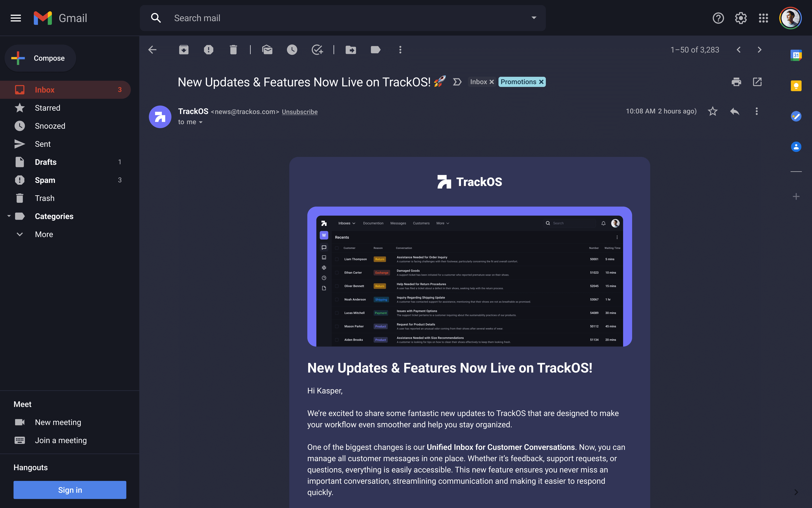The height and width of the screenshot is (508, 812).
Task: Open the main menu hamburger icon
Action: (16, 18)
